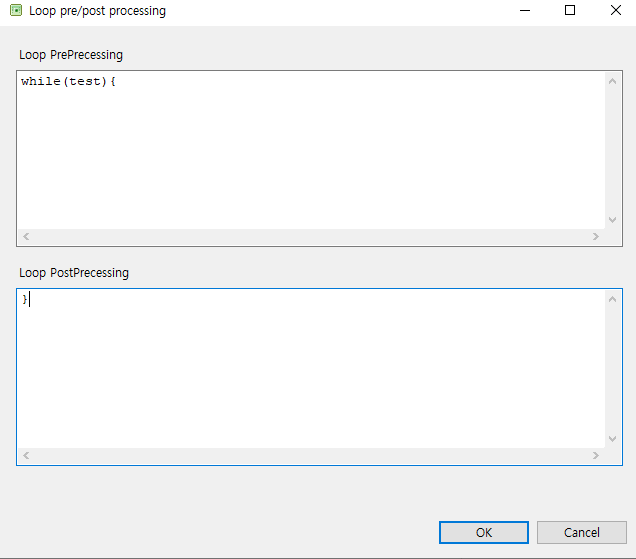Click the "while(test){" code line
Screen dimensions: 636x559
click(x=69, y=82)
